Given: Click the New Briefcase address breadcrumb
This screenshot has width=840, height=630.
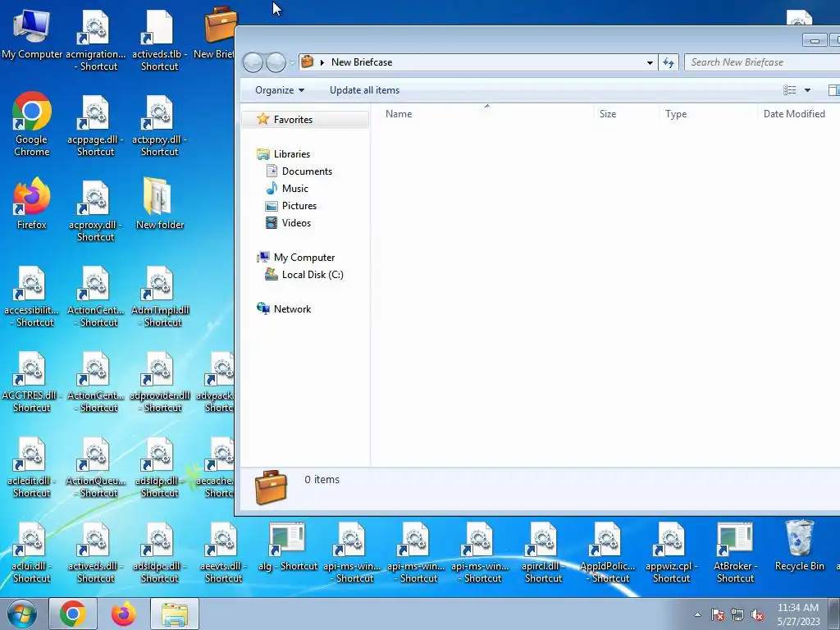Looking at the screenshot, I should (362, 62).
